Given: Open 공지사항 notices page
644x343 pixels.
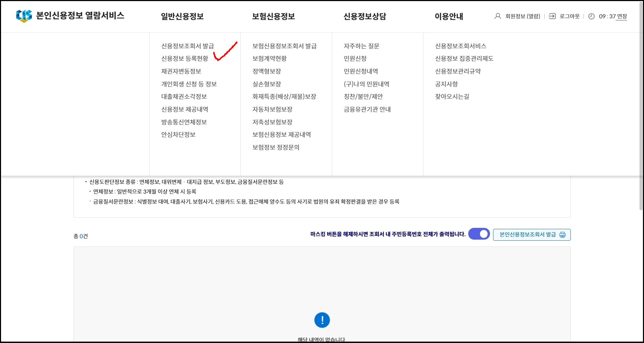Looking at the screenshot, I should 446,84.
